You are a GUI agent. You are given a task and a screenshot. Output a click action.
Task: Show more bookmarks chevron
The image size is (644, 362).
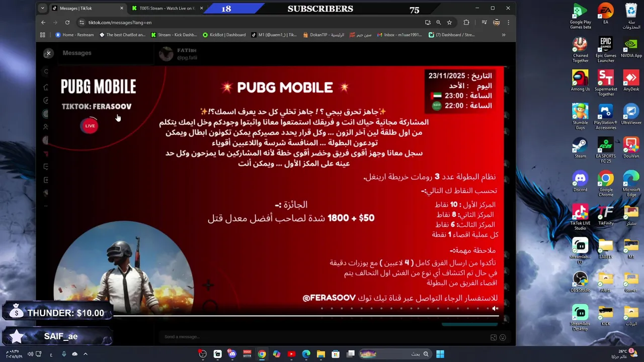(504, 35)
